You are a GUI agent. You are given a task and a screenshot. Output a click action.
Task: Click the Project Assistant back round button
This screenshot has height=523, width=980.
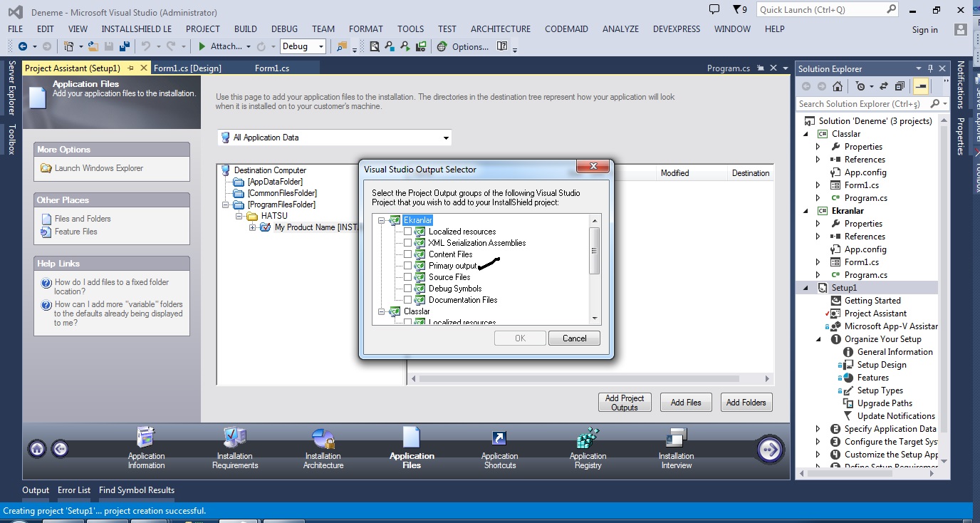click(60, 448)
